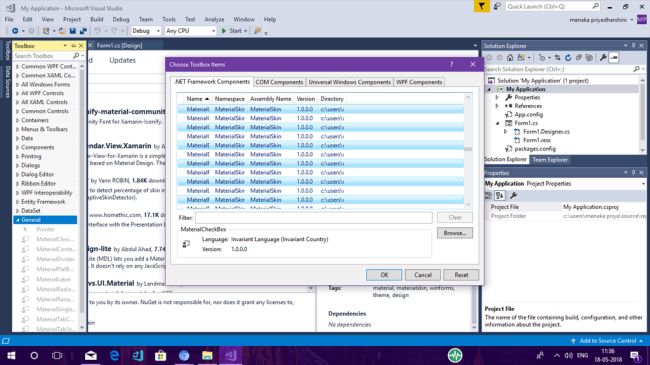Screen dimensions: 650x365
Task: Switch to the WPF Components tab
Action: (419, 82)
